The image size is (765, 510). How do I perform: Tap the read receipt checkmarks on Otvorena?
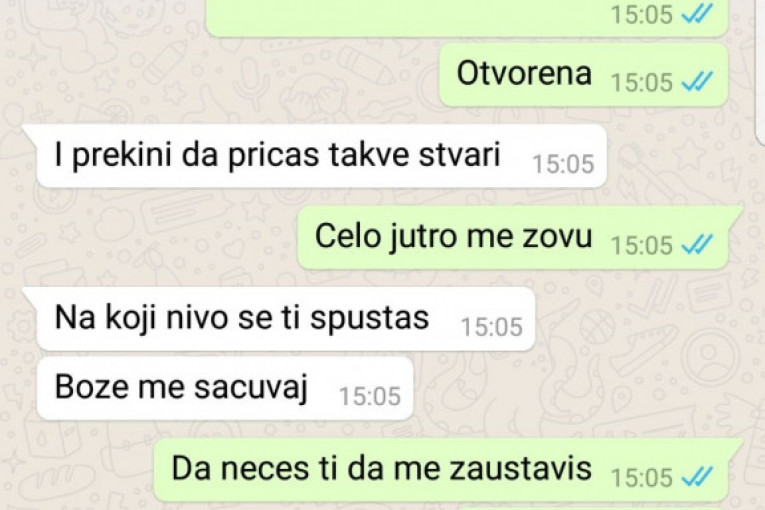click(697, 81)
